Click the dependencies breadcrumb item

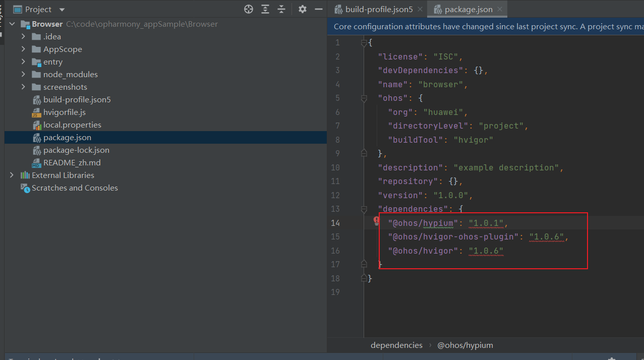396,345
